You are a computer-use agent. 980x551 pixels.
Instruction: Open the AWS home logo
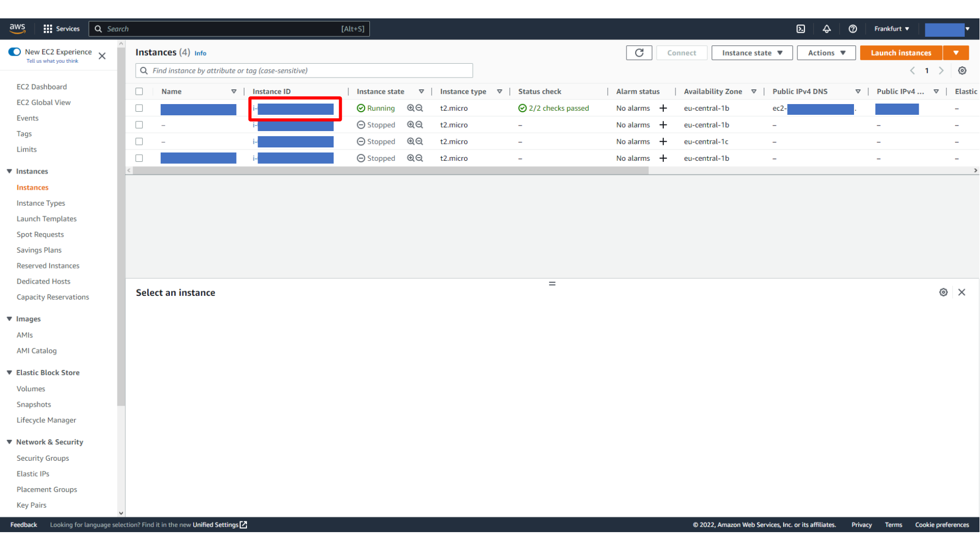(17, 29)
